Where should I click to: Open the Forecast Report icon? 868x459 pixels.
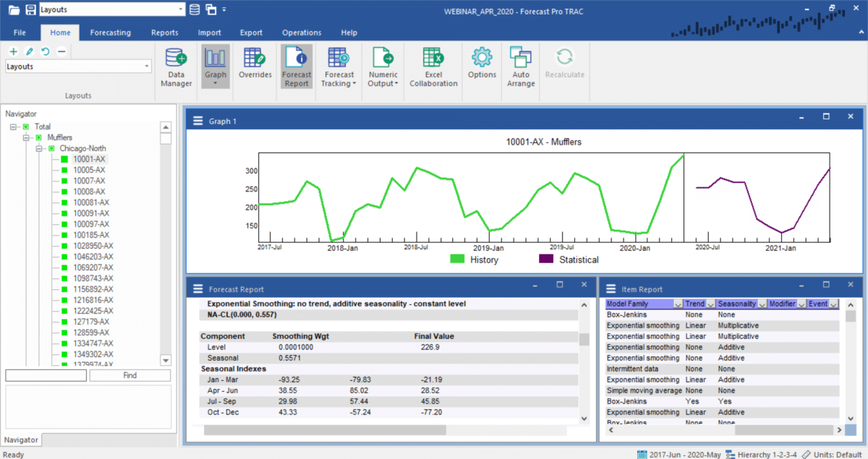coord(296,65)
